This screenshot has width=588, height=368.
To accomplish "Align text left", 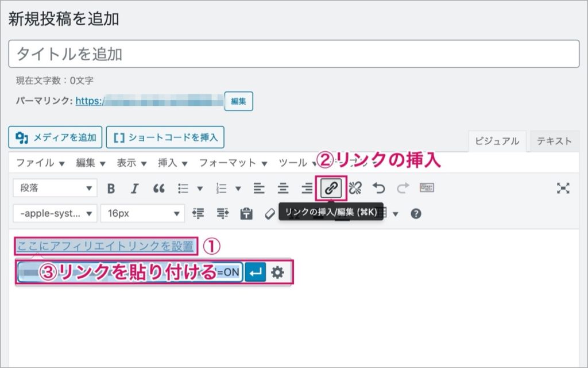I will pyautogui.click(x=259, y=188).
